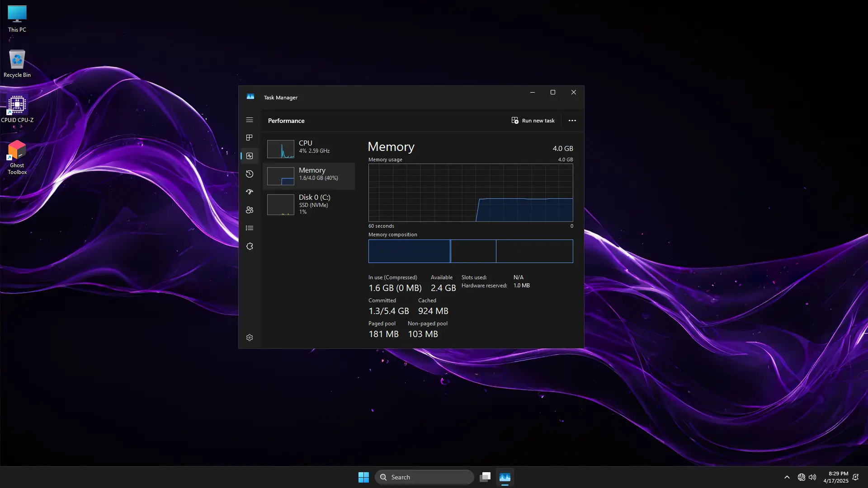The image size is (868, 488).
Task: Select the Performance page icon in sidebar
Action: 250,156
